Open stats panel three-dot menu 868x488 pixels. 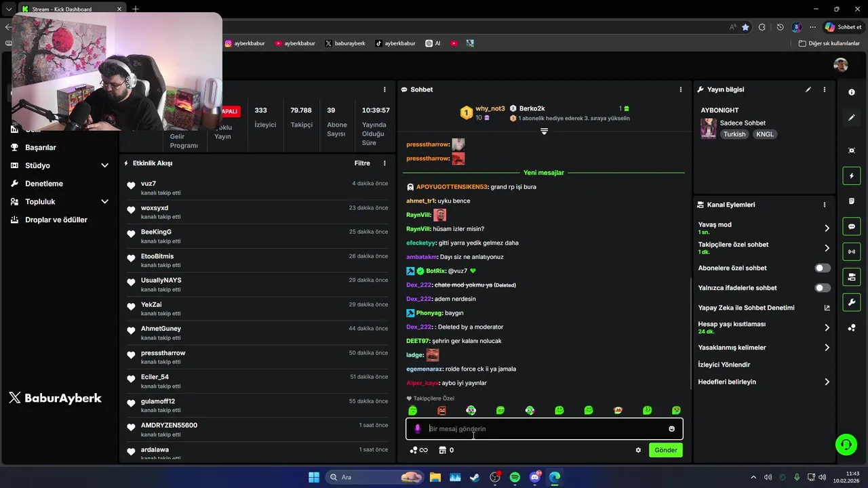384,89
